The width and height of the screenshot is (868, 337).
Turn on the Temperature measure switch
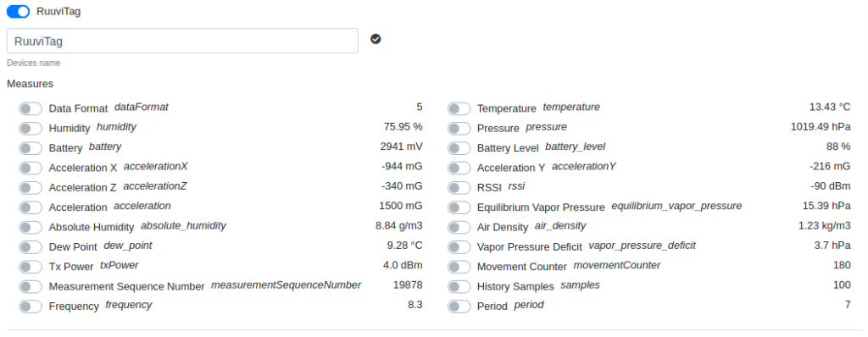click(x=459, y=108)
